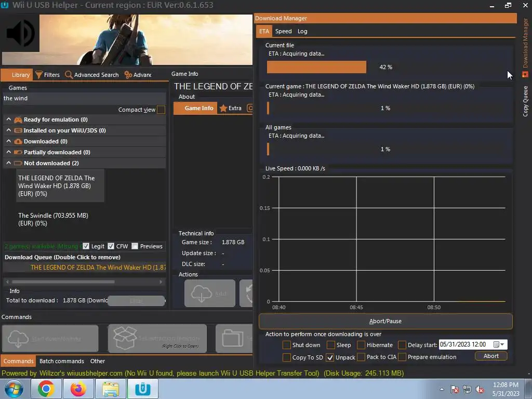This screenshot has width=532, height=399.
Task: Open the Batch commands tab
Action: tap(61, 361)
